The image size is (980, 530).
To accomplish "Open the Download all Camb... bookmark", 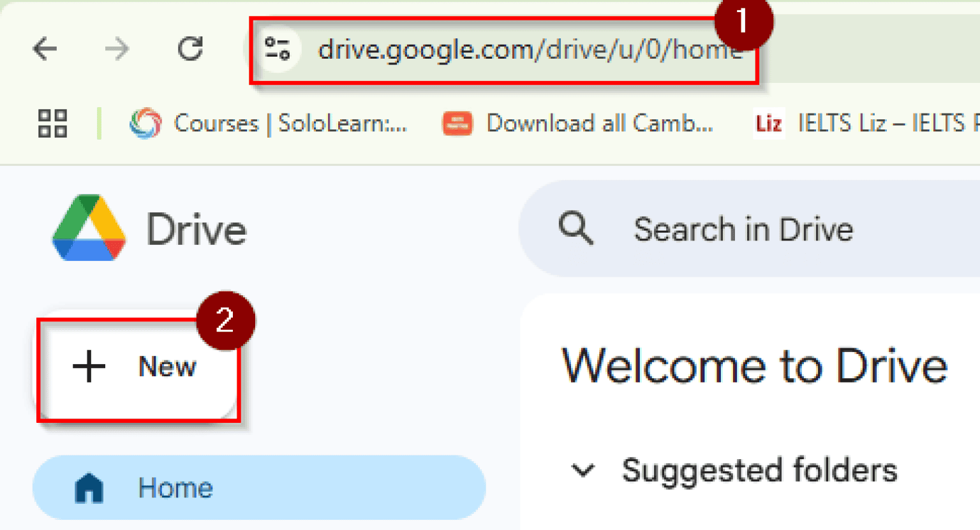I will [x=578, y=123].
